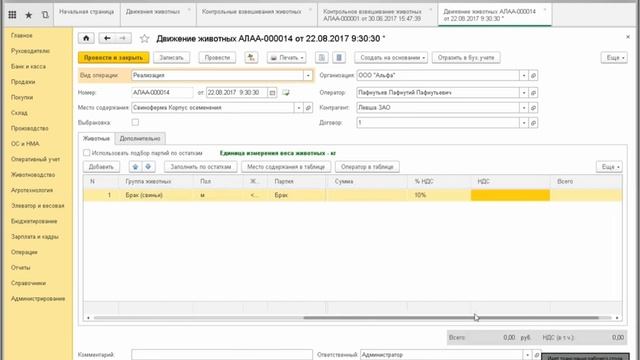
Task: Click Оператор в таблице button
Action: click(x=367, y=167)
